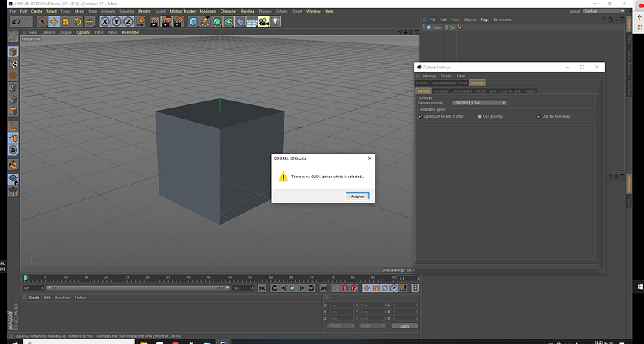Go to the start of animation

pyautogui.click(x=262, y=288)
